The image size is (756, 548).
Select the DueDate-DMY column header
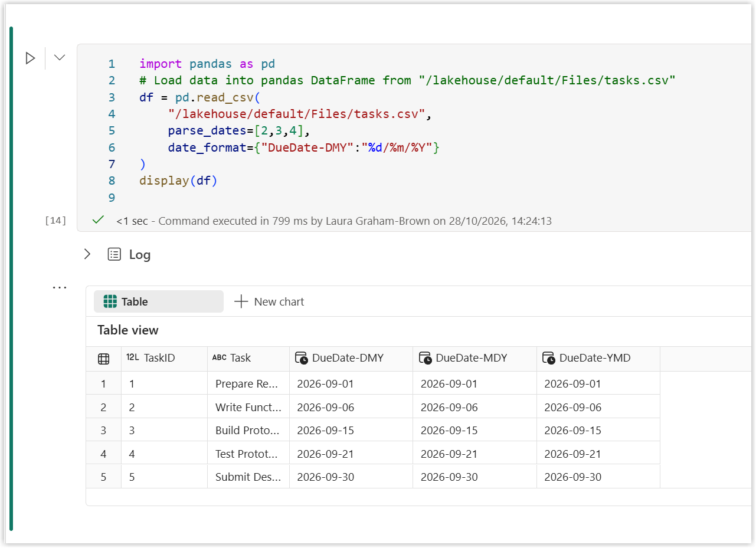[x=351, y=358]
